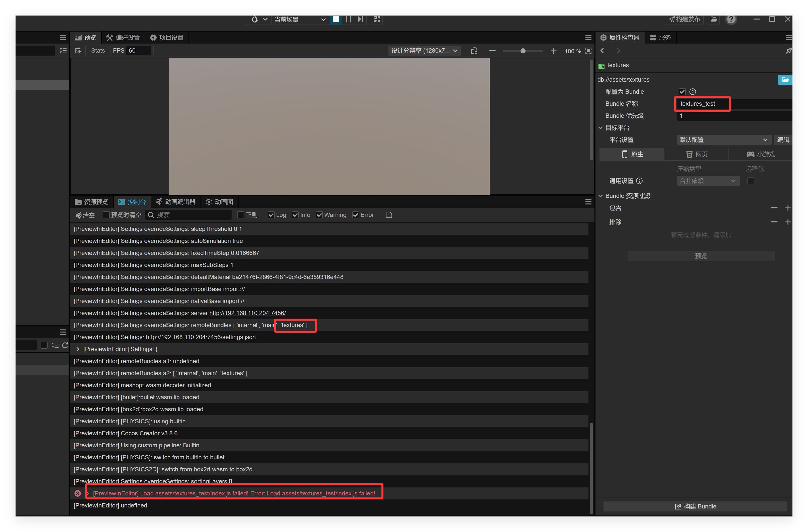This screenshot has width=808, height=532.
Task: Pause the running preview
Action: coord(348,19)
